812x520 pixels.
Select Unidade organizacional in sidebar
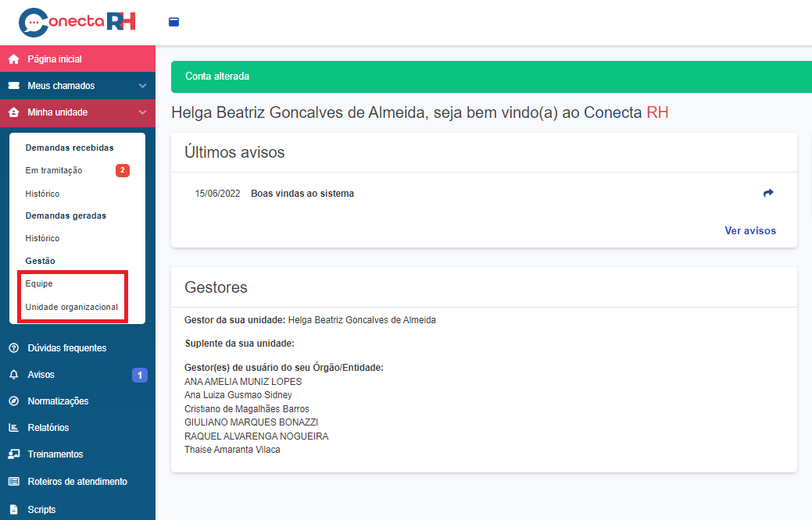coord(72,307)
